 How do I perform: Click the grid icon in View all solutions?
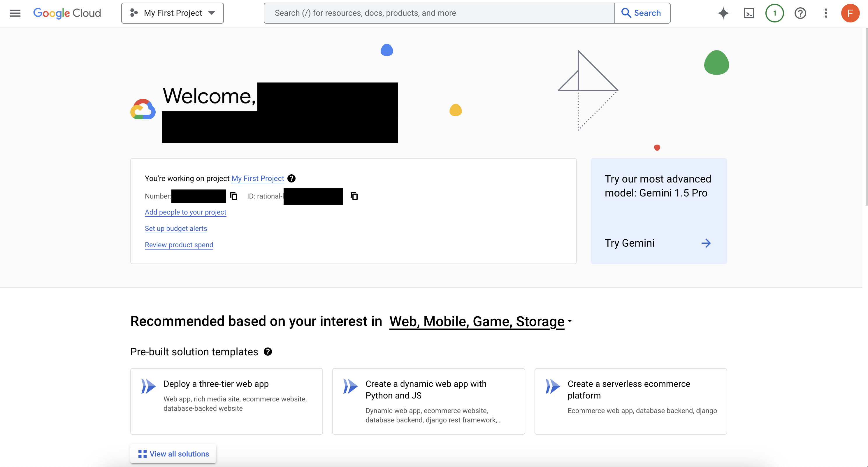tap(143, 454)
